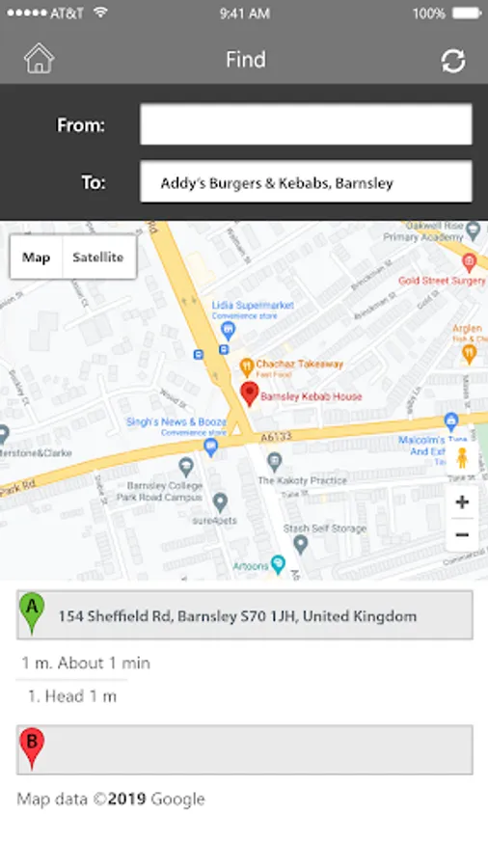Switch to standard Map view
This screenshot has height=868, width=488.
[x=36, y=258]
